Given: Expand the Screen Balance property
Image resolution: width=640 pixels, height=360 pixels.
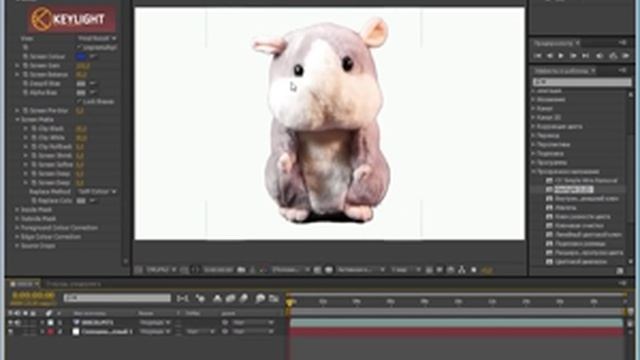Looking at the screenshot, I should 17,74.
